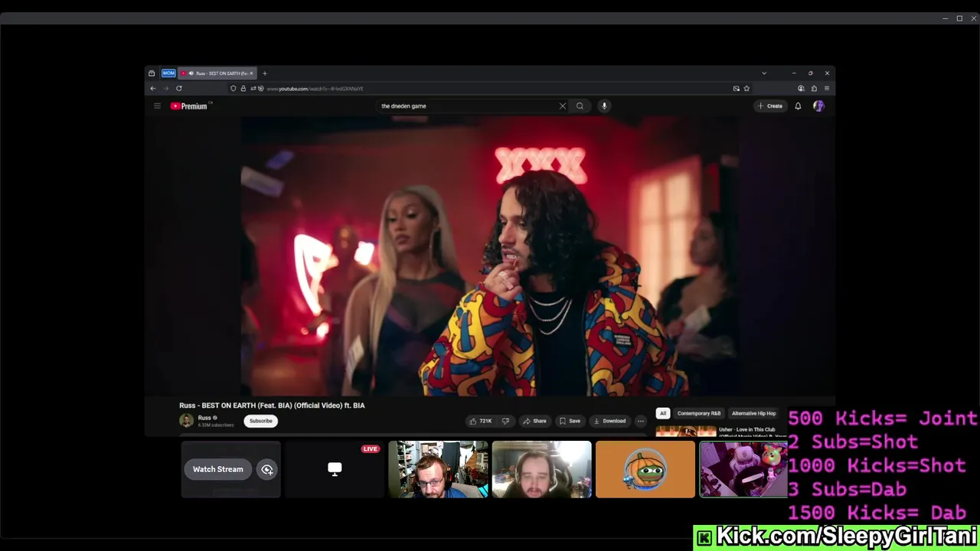
Task: Subscribe to the Russ channel
Action: pyautogui.click(x=260, y=421)
